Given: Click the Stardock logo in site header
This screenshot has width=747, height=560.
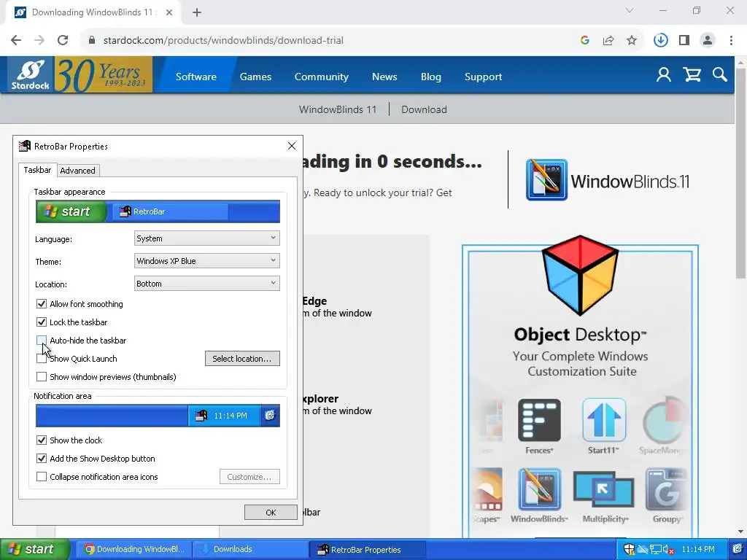Looking at the screenshot, I should coord(31,75).
